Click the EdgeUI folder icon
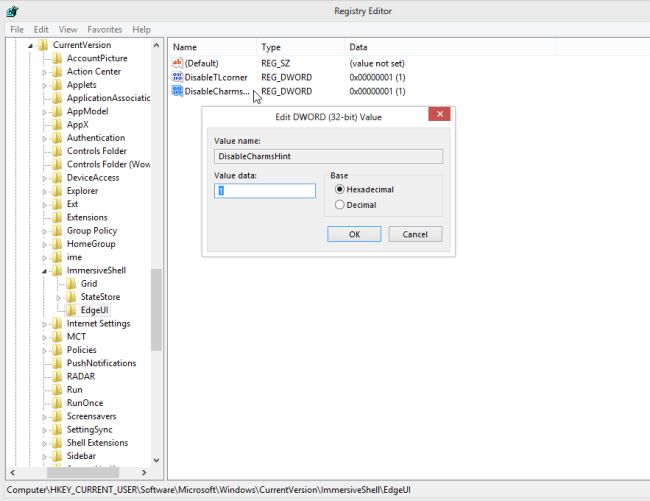This screenshot has height=501, width=650. click(x=71, y=310)
